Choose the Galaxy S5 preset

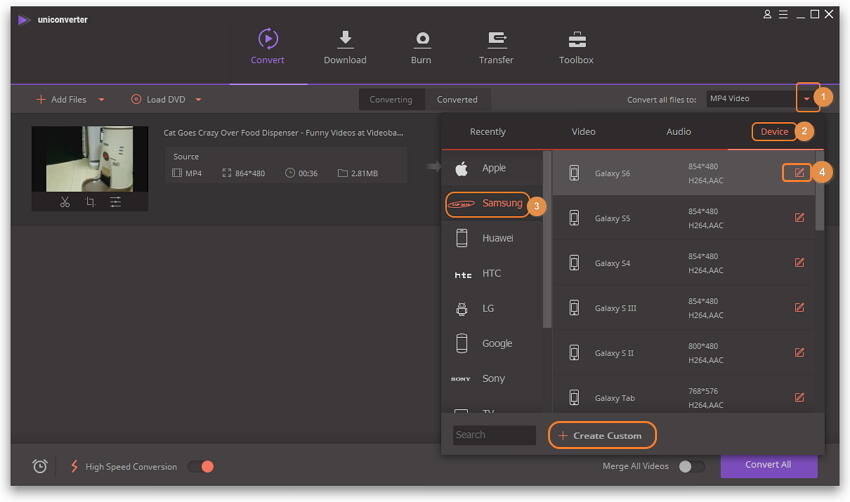click(683, 218)
